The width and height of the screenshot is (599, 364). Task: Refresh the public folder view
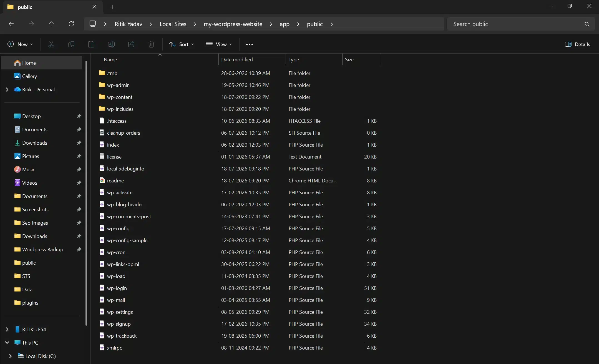click(x=71, y=24)
